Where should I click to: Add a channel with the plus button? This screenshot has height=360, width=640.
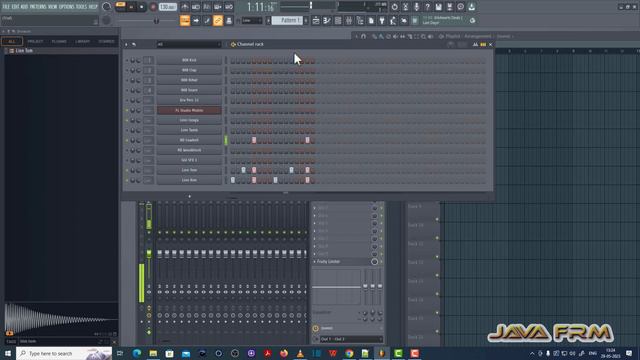pos(189,196)
